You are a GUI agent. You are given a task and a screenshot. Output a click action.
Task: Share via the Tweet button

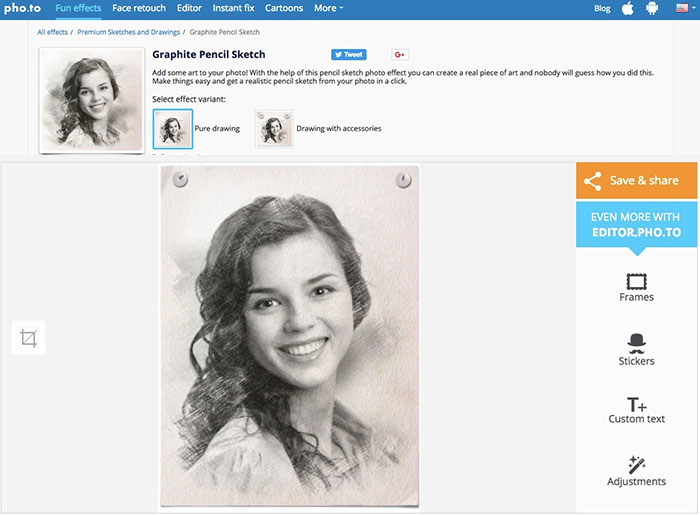click(349, 54)
